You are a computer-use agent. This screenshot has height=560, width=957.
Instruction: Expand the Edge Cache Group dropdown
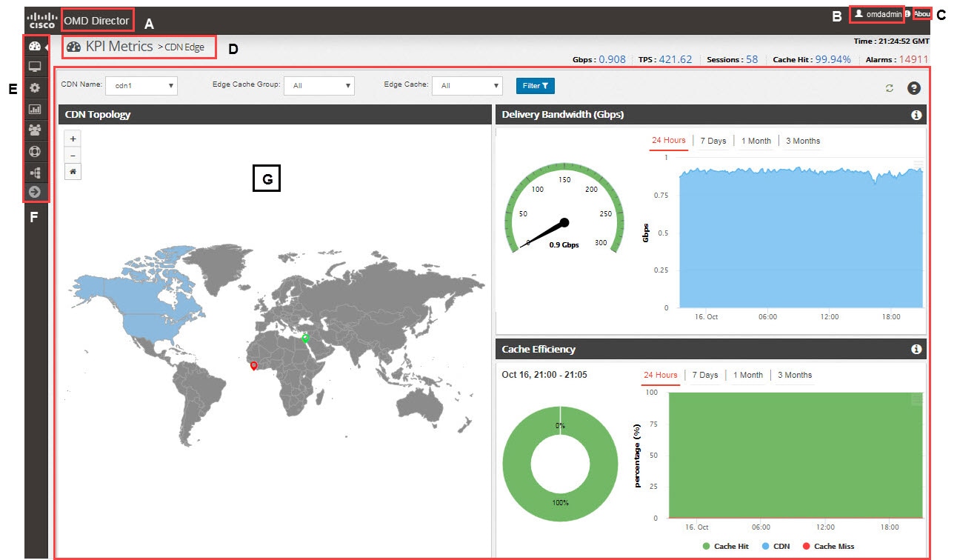click(319, 86)
